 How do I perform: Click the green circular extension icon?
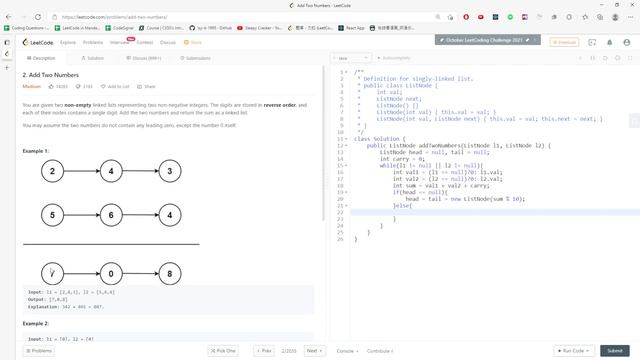click(510, 17)
